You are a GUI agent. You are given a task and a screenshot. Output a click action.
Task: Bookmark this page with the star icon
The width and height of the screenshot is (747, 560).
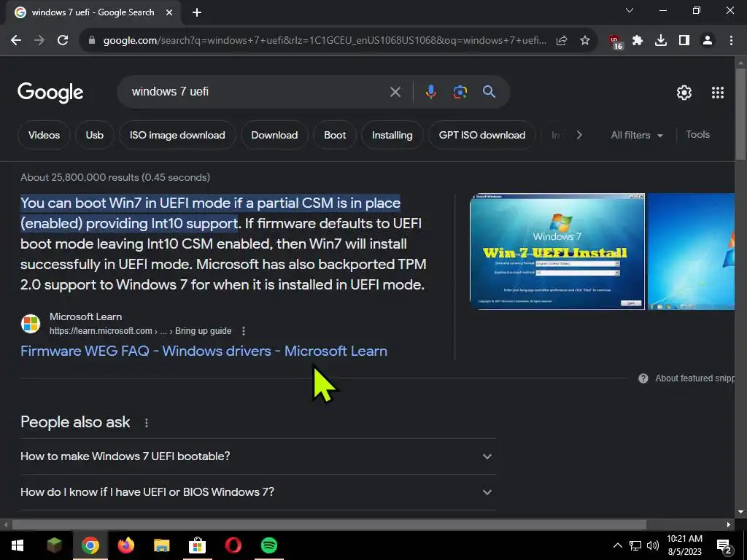(585, 41)
